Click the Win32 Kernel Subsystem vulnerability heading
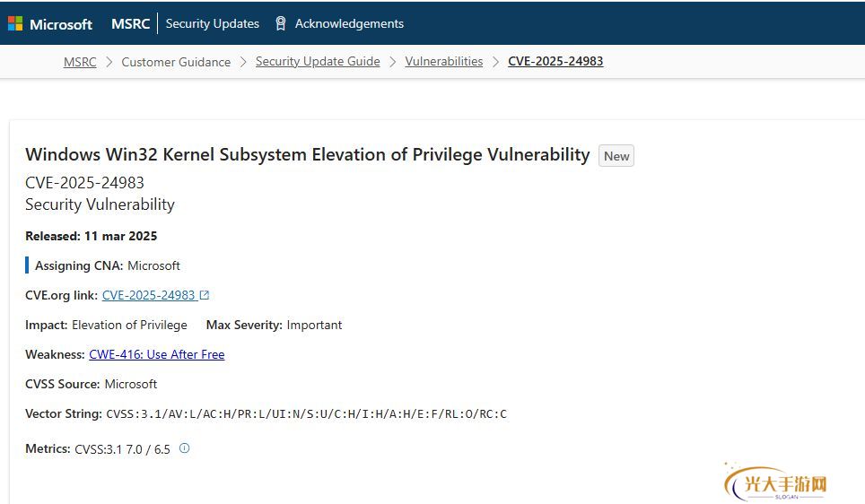Viewport: 865px width, 504px height. (x=307, y=155)
